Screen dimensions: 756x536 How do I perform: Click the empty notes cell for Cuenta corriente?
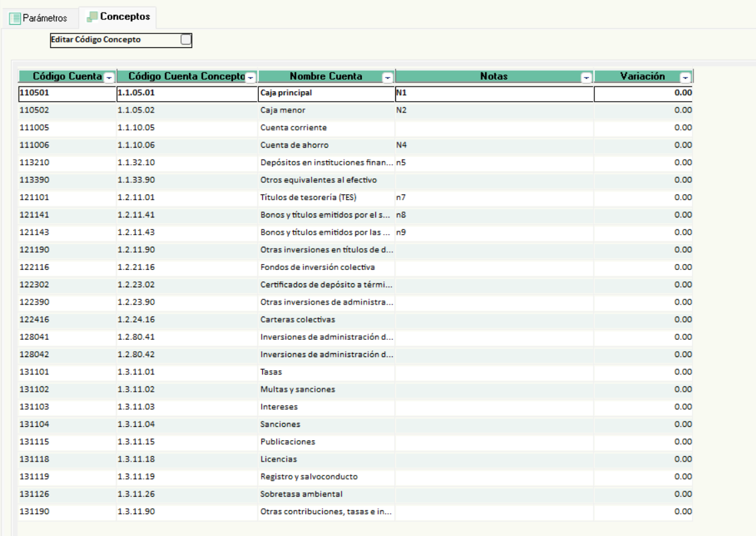[x=494, y=127]
